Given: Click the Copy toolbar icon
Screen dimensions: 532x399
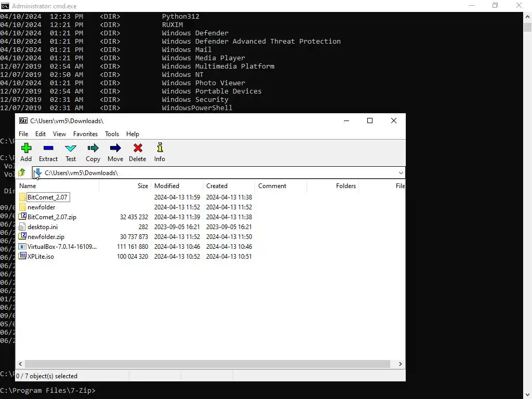Looking at the screenshot, I should [93, 148].
